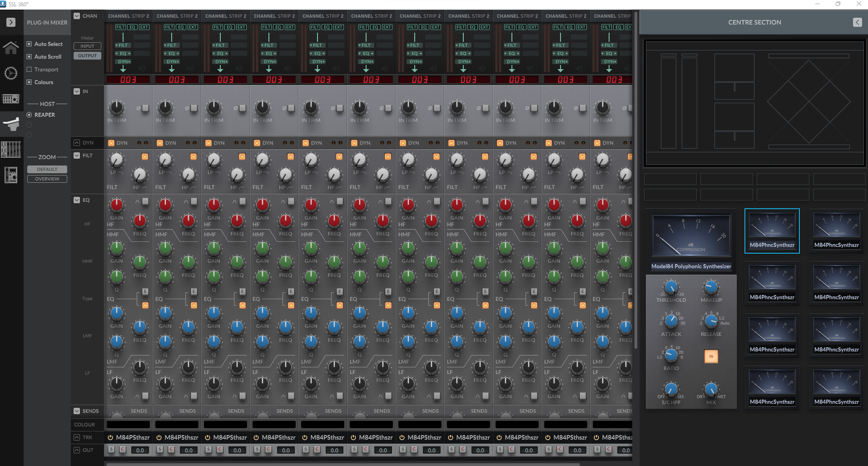Collapse the SENDS section row

[x=77, y=411]
